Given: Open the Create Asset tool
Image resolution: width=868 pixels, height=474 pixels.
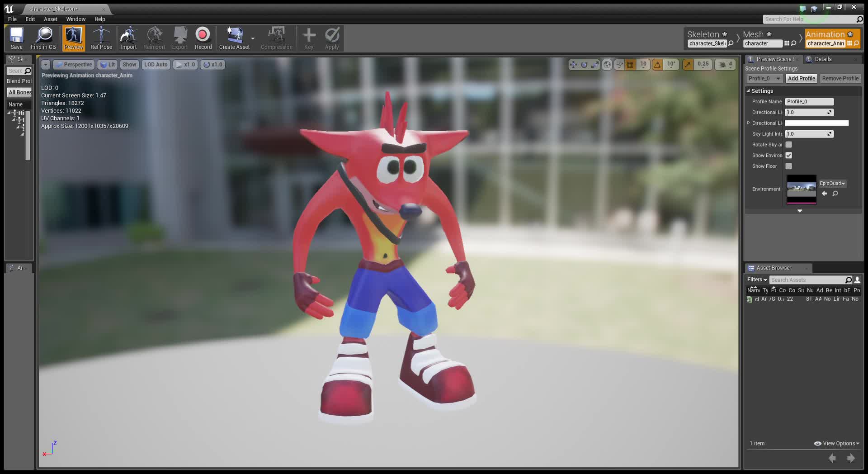Looking at the screenshot, I should click(234, 38).
